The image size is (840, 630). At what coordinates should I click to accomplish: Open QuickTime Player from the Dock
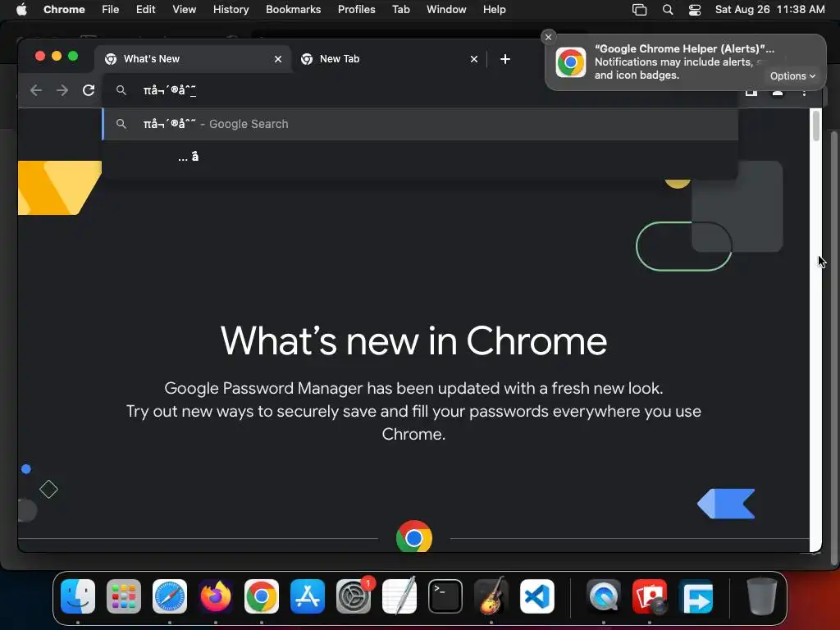(x=604, y=596)
